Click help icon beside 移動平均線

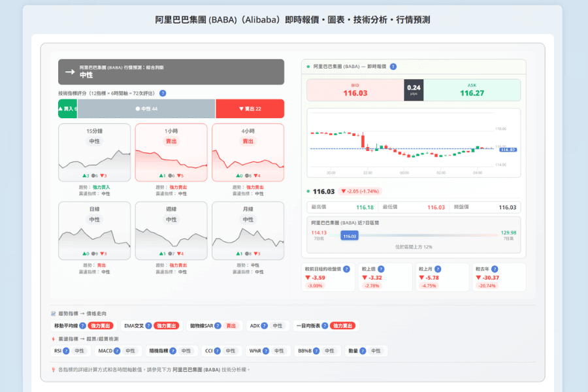pyautogui.click(x=82, y=325)
